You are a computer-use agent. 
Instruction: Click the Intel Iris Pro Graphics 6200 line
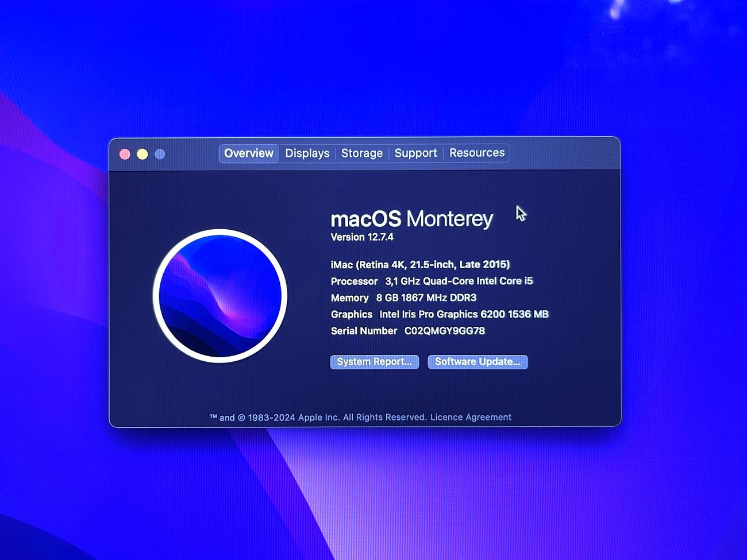coord(440,314)
